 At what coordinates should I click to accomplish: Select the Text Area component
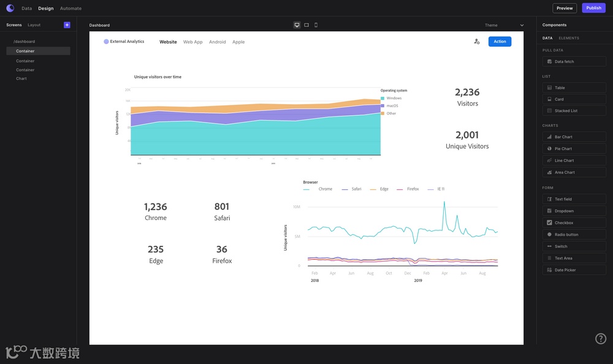[574, 258]
